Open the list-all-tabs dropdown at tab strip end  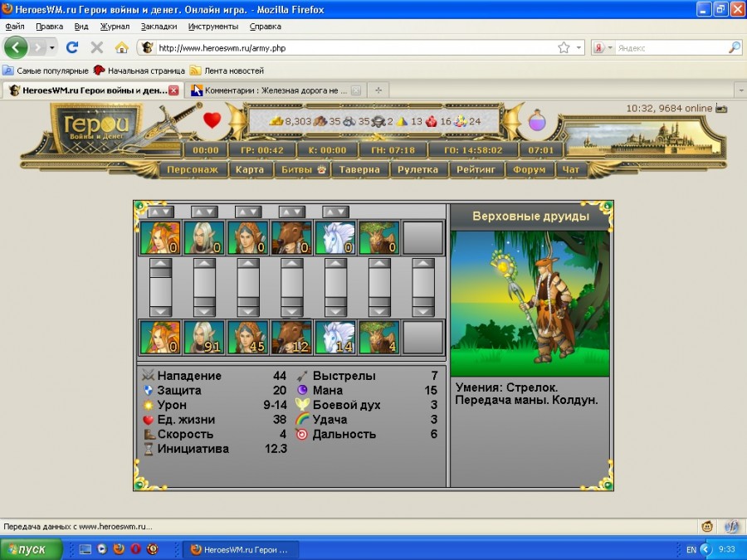[741, 90]
